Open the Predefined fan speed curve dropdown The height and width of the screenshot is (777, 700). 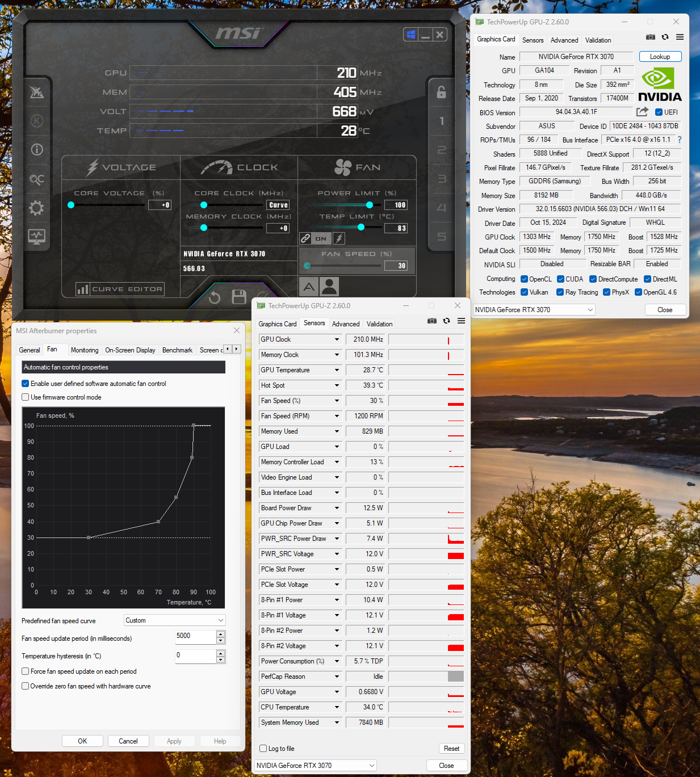(x=175, y=620)
